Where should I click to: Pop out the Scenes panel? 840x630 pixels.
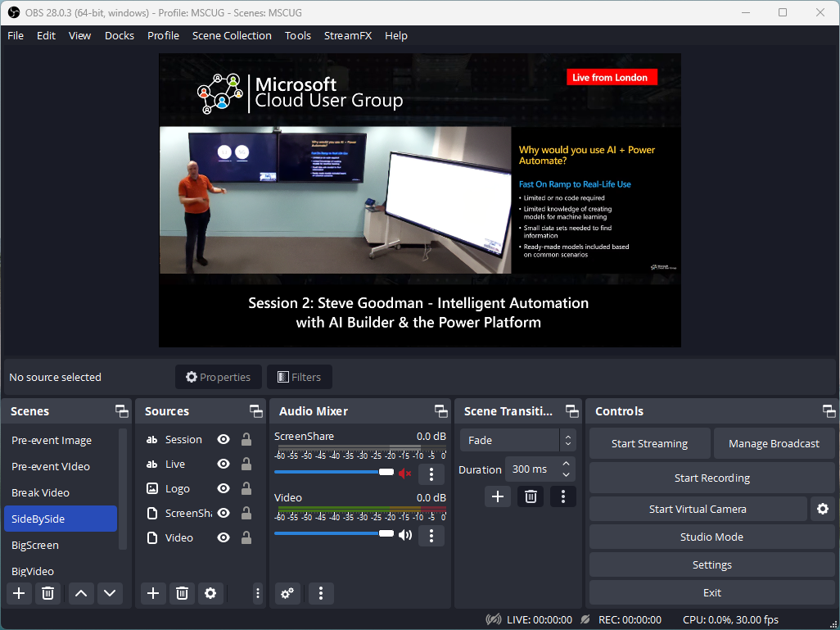coord(120,410)
